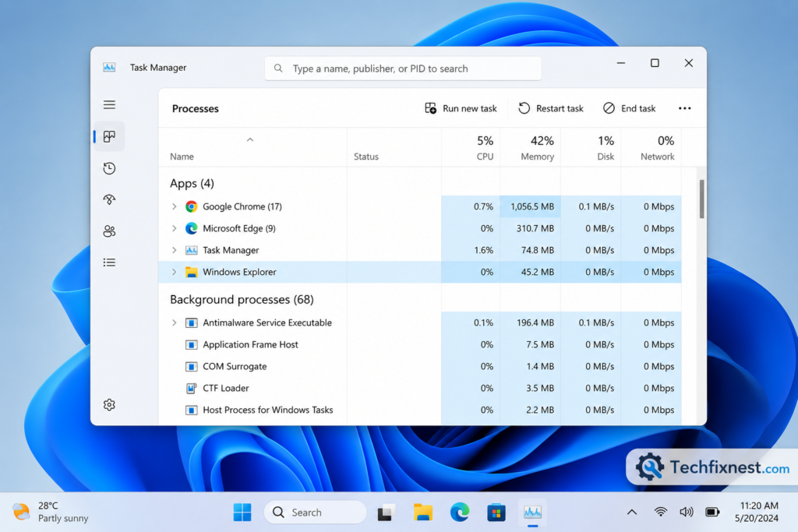798x532 pixels.
Task: Select the COM Surrogate process name
Action: [x=235, y=366]
